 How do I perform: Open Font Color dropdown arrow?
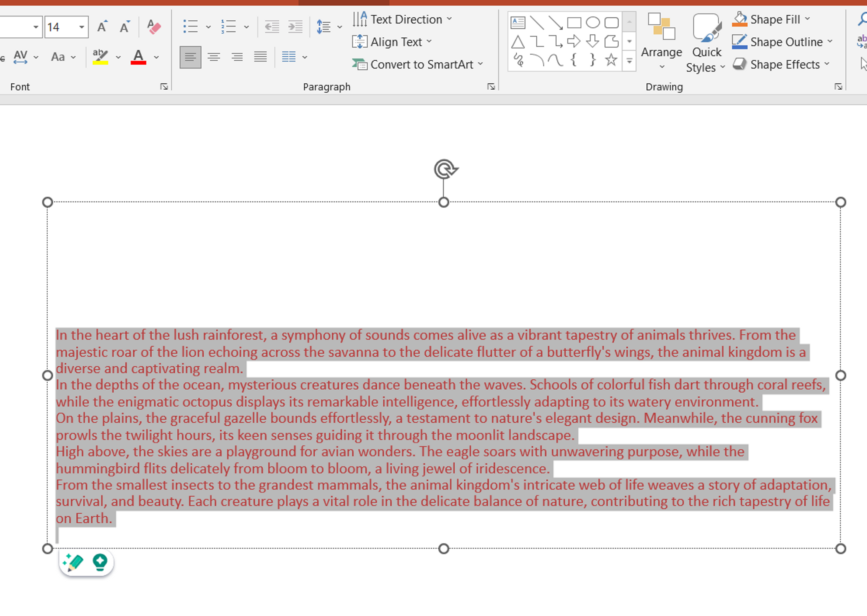156,57
